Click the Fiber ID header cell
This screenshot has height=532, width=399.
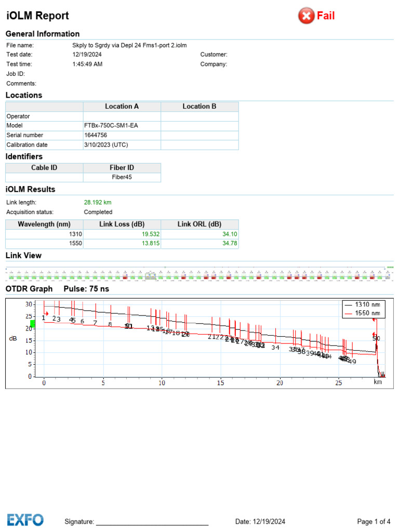point(122,168)
